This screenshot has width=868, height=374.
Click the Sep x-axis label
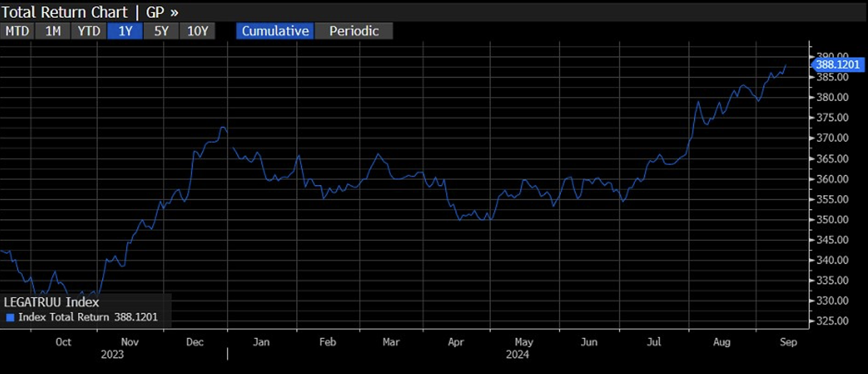[788, 342]
